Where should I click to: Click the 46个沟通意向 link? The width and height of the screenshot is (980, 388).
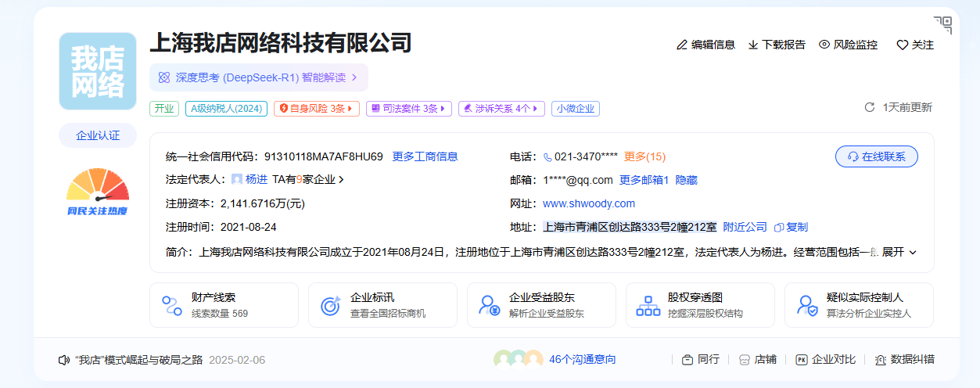(x=583, y=359)
